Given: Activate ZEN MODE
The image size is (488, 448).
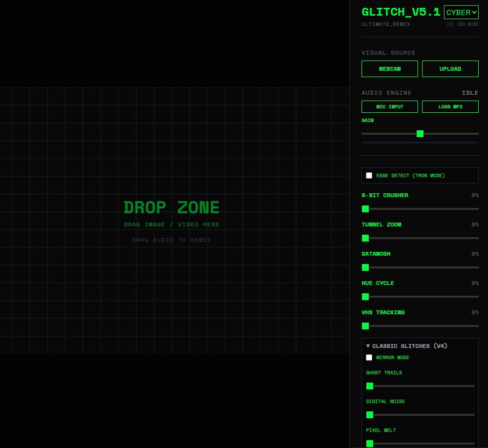Looking at the screenshot, I should 462,24.
